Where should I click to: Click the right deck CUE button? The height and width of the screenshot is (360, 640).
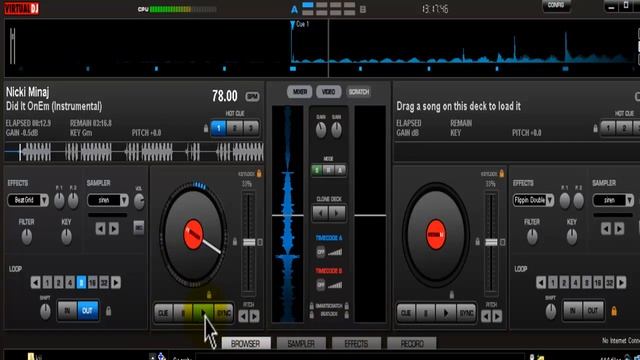(406, 313)
